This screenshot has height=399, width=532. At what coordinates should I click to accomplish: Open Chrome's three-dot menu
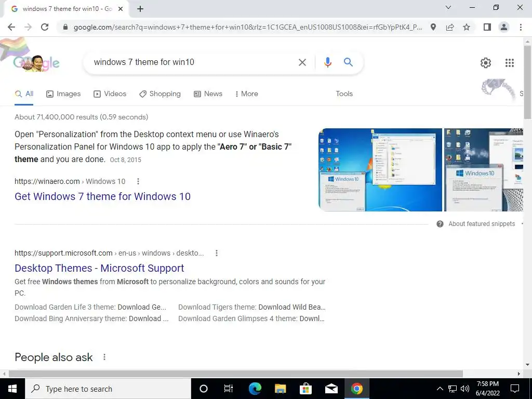pos(521,27)
